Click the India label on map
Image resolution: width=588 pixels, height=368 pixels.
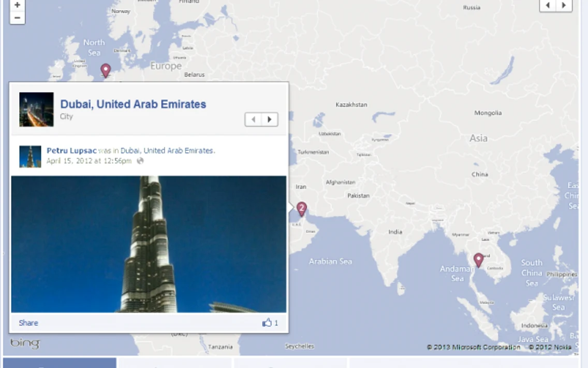(x=395, y=232)
